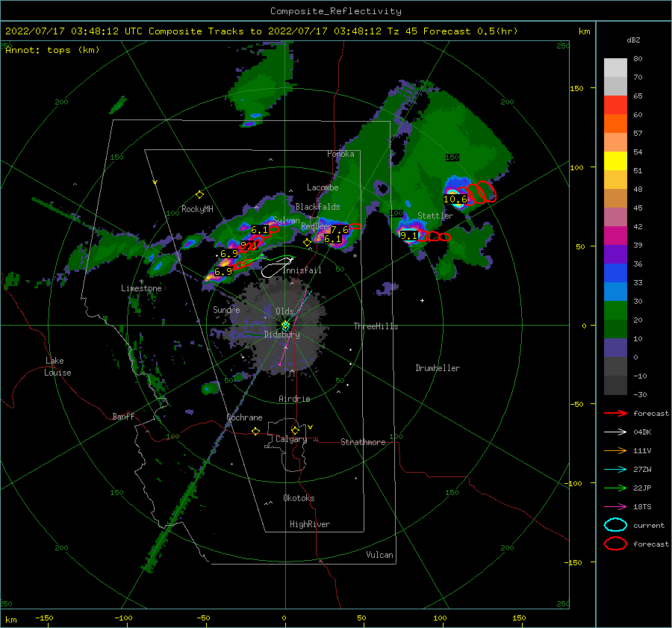672x628 pixels.
Task: Click the Stettler city label
Action: tap(435, 216)
